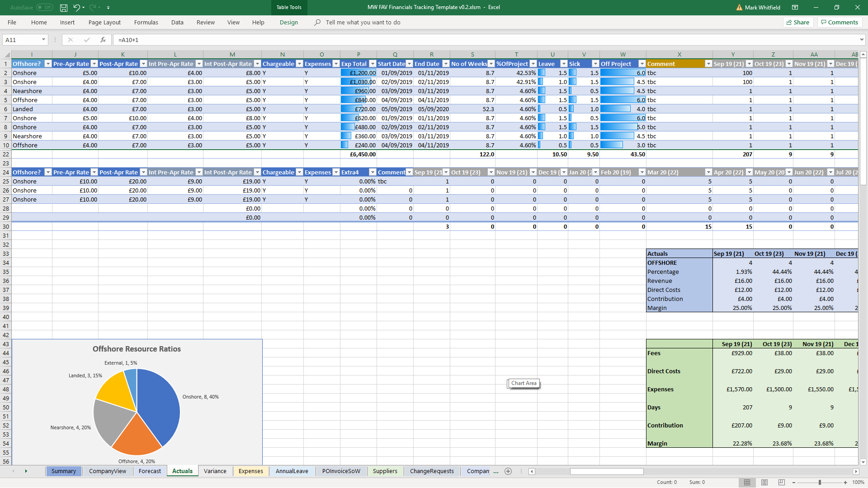Toggle the AutoSave switch
The height and width of the screenshot is (488, 868).
pyautogui.click(x=44, y=8)
